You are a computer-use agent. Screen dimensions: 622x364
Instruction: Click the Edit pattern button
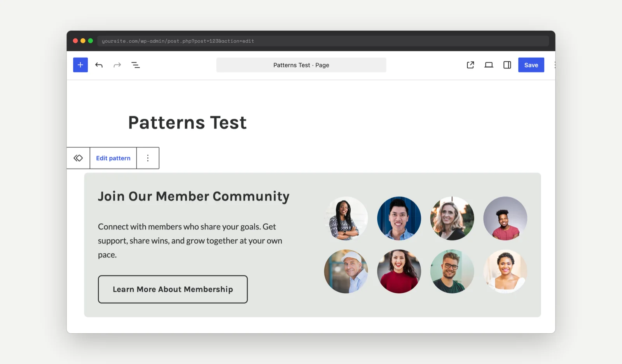click(x=113, y=158)
